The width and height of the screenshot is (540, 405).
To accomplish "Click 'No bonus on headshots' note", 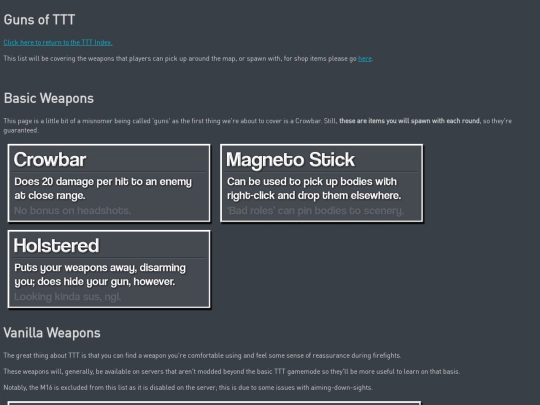I will 72,210.
